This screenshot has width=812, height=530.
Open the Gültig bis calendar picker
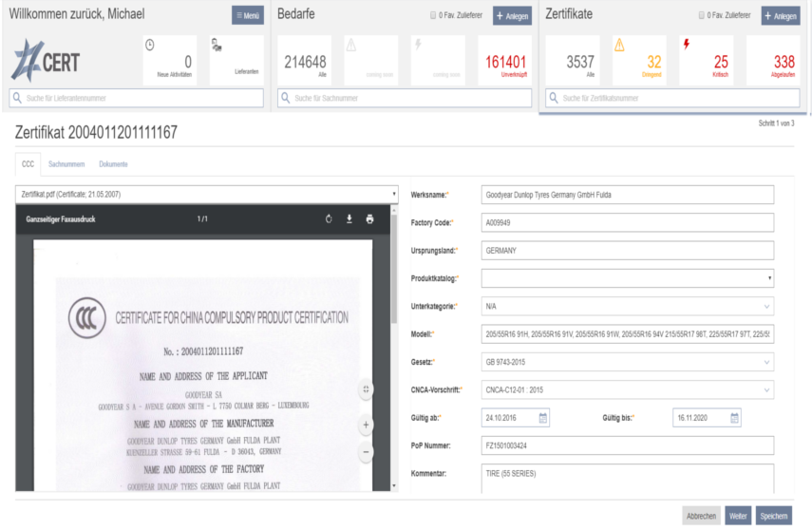coord(734,418)
